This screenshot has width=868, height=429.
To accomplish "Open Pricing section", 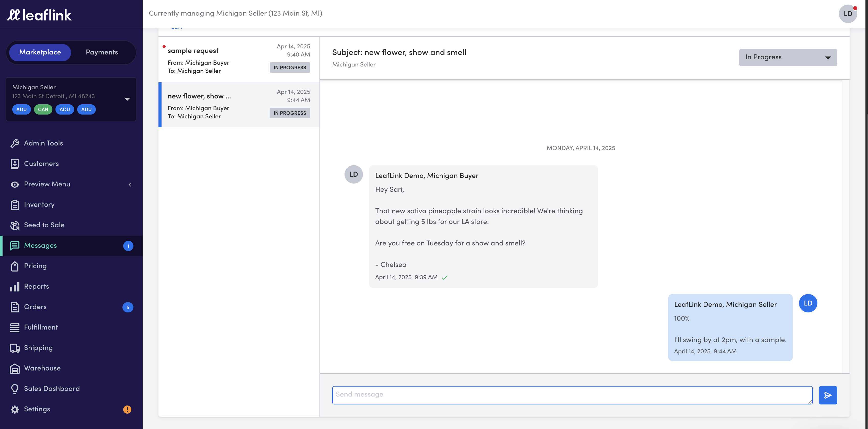I will click(71, 266).
